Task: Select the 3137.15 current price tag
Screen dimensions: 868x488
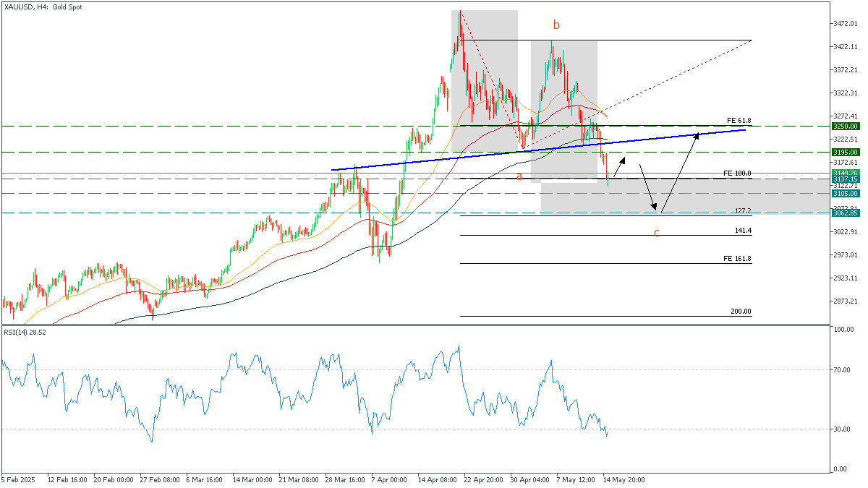Action: coord(845,179)
